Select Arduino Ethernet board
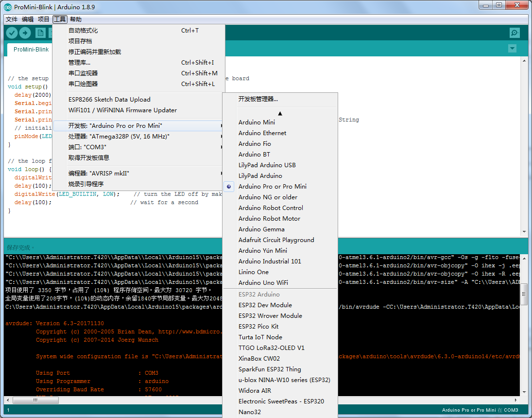 click(280, 133)
